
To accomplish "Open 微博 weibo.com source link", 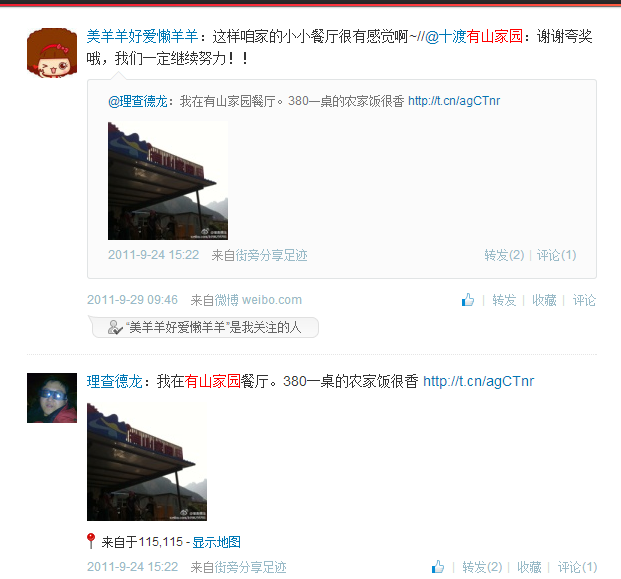I will [x=258, y=300].
